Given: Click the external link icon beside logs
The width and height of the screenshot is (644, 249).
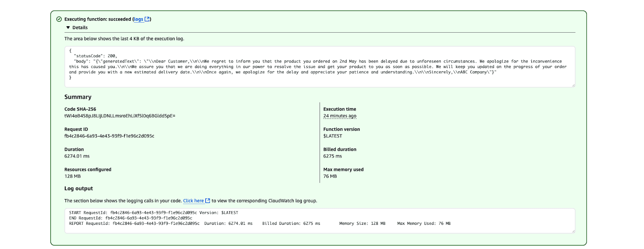Looking at the screenshot, I should coord(147,19).
